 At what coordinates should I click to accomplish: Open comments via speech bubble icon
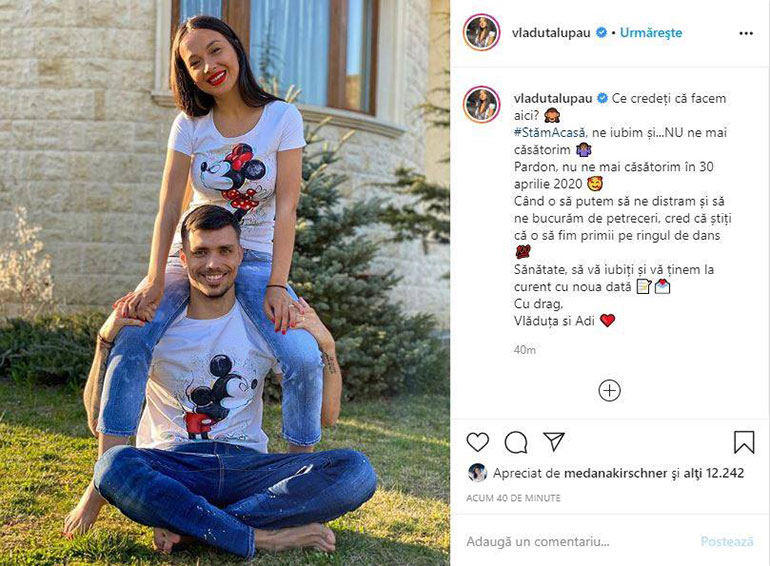pos(516,442)
